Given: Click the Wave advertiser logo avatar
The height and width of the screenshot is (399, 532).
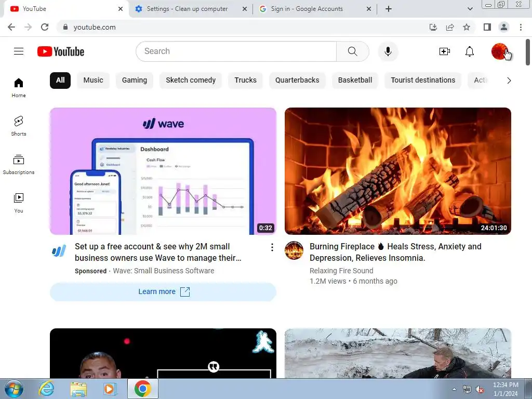Looking at the screenshot, I should coord(59,251).
